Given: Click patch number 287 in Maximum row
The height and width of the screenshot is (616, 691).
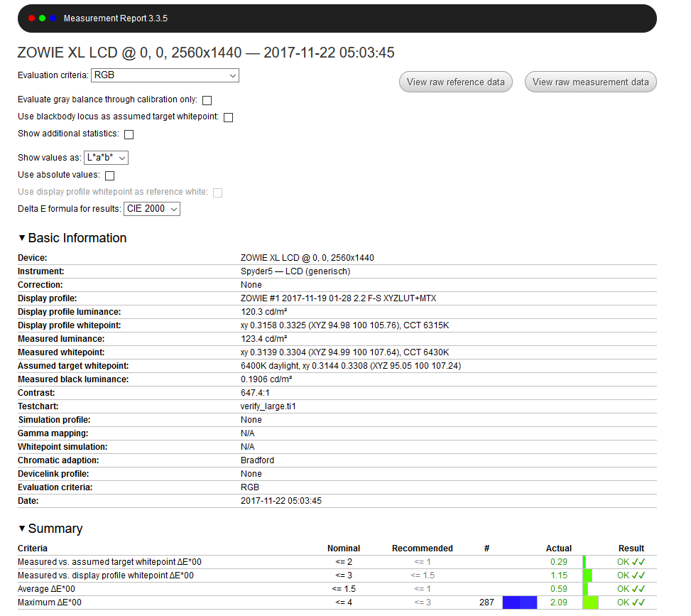Looking at the screenshot, I should tap(486, 603).
